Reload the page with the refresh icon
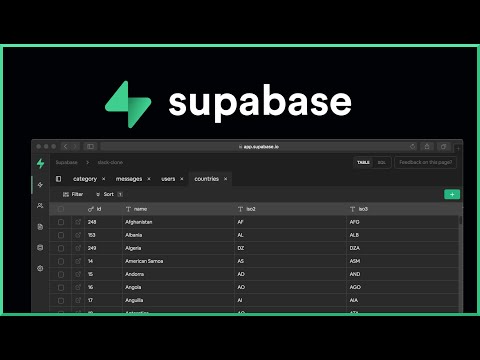Viewport: 480px width, 360px height. [x=413, y=146]
